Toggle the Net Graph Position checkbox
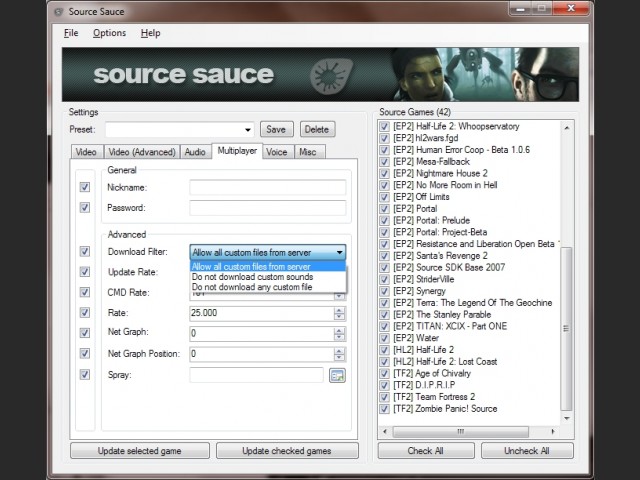Image resolution: width=640 pixels, height=480 pixels. 84,353
